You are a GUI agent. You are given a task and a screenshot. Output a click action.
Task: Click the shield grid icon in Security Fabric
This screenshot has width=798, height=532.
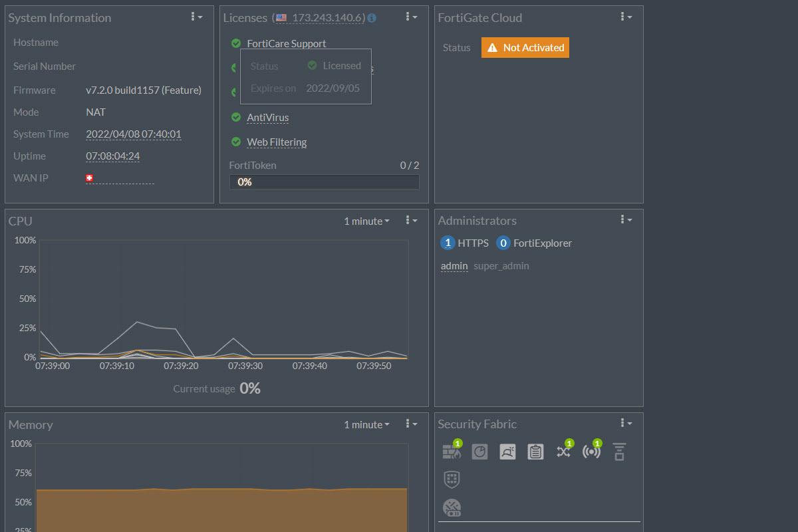click(x=452, y=479)
